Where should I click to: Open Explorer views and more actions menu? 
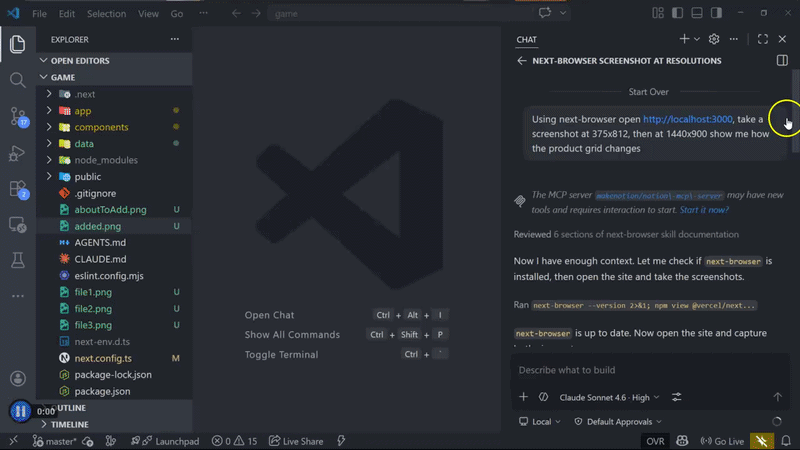click(174, 39)
